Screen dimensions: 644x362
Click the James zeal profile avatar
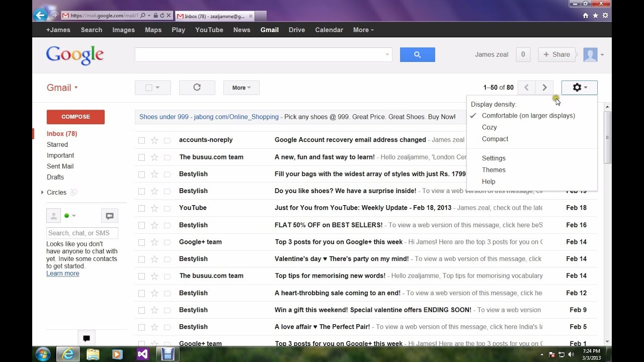pos(590,55)
